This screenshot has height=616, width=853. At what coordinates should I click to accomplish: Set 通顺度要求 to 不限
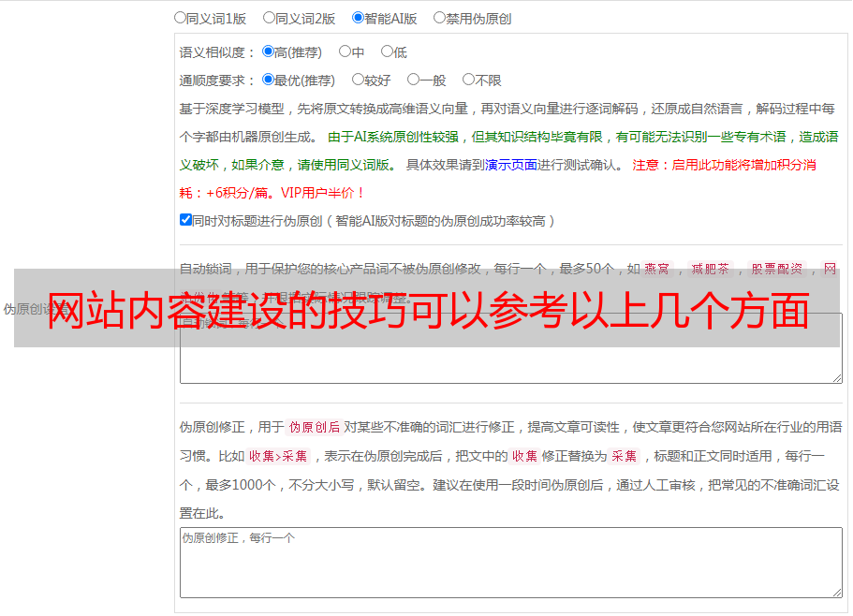[468, 80]
